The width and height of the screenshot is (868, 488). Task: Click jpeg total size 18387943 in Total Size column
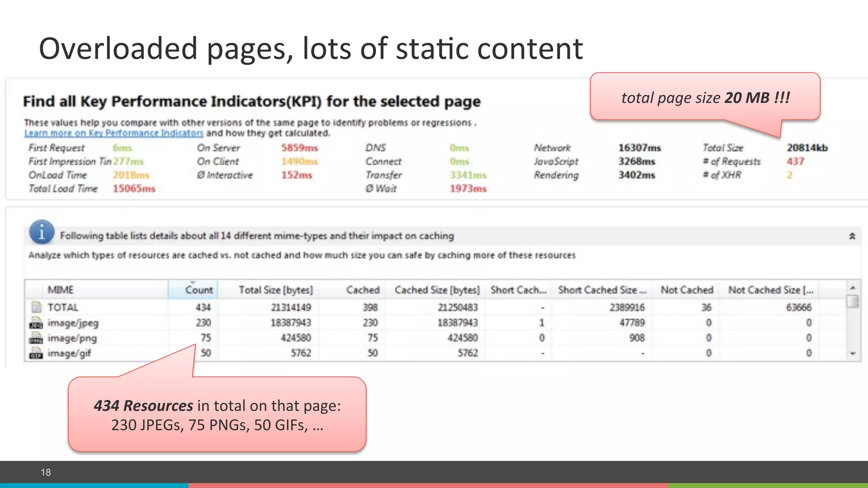(x=291, y=323)
